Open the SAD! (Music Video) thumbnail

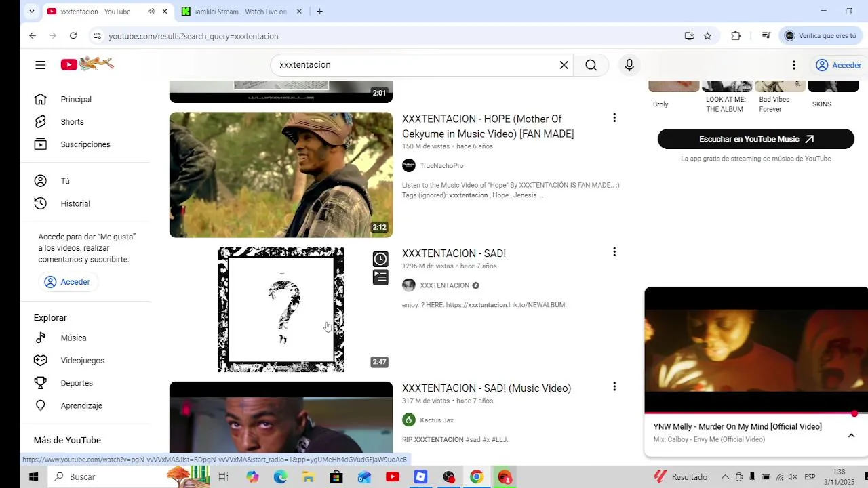click(x=281, y=418)
